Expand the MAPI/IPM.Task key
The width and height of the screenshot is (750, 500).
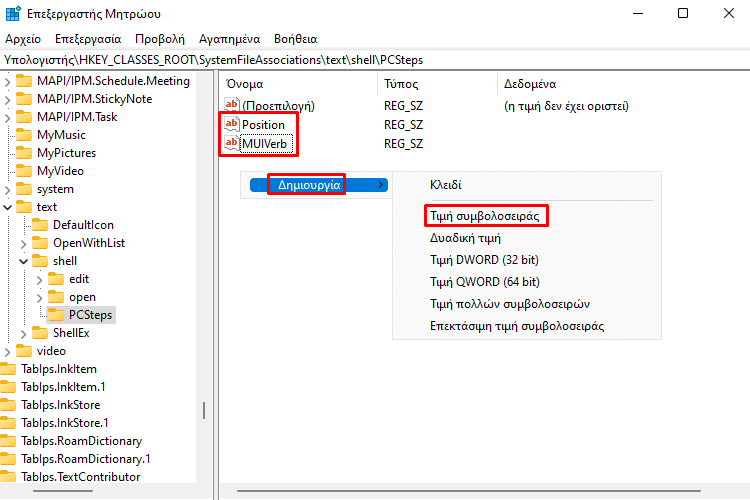(7, 118)
